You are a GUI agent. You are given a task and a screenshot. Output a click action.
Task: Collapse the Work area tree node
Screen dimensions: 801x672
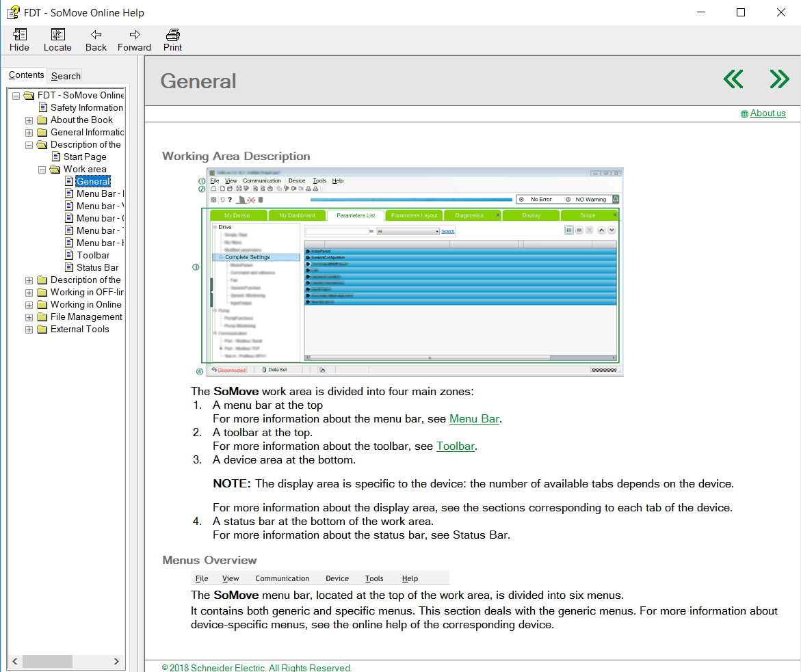(42, 170)
